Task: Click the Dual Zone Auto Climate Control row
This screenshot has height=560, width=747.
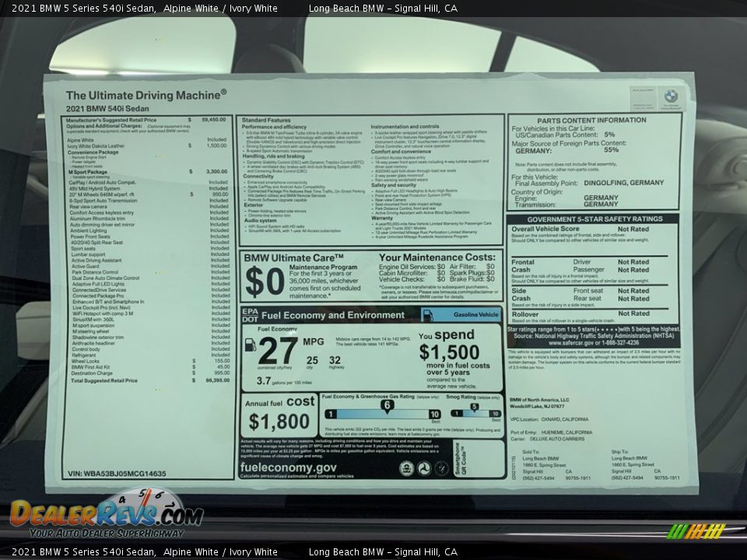Action: click(x=151, y=278)
